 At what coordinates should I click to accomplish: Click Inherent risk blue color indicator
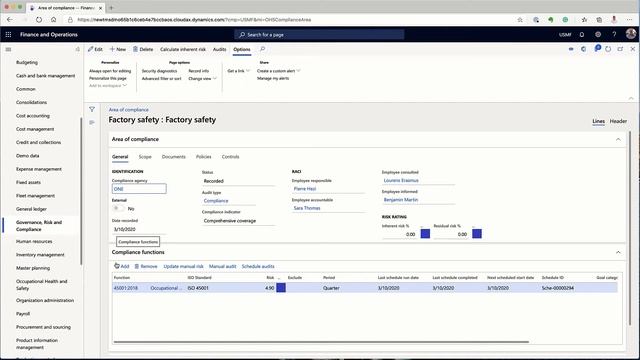tap(425, 234)
